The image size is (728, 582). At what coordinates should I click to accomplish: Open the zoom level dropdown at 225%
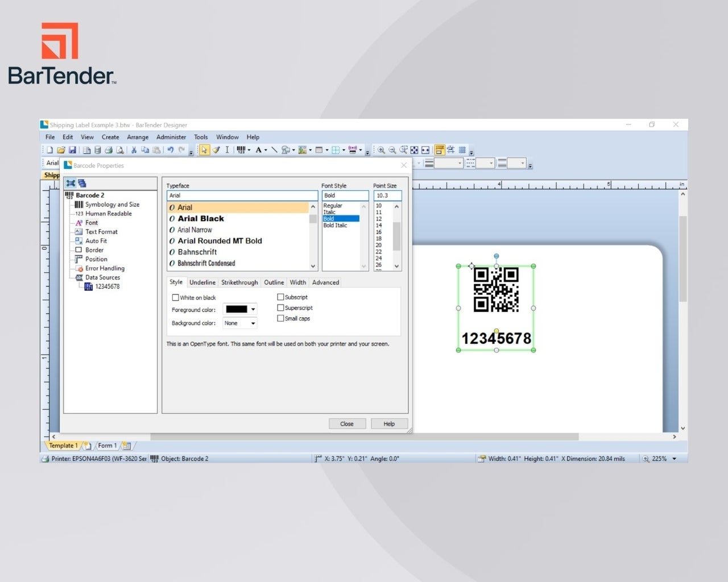click(x=675, y=459)
